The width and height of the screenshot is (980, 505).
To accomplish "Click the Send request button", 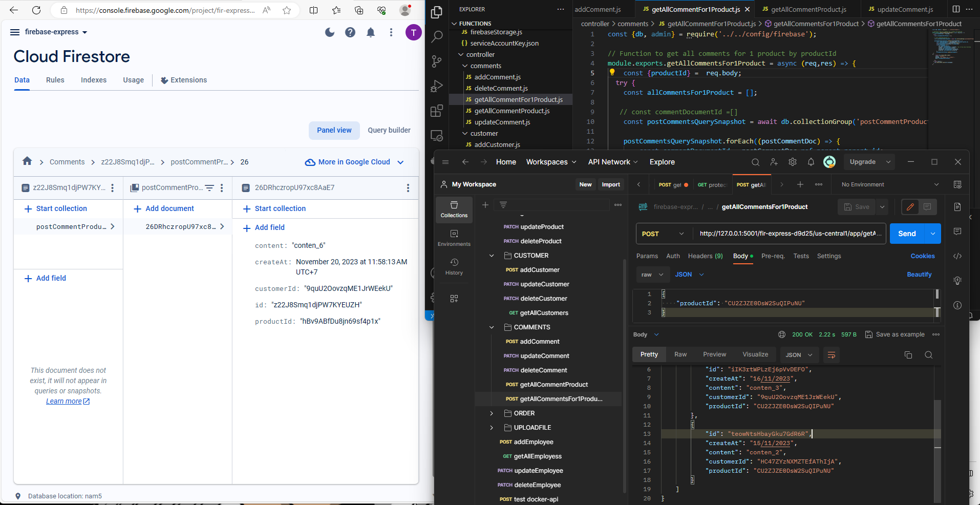I will pyautogui.click(x=907, y=234).
